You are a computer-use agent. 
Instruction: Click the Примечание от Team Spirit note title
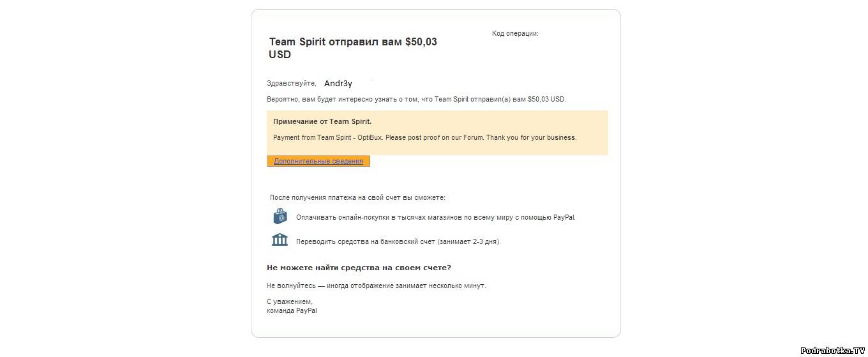(322, 121)
